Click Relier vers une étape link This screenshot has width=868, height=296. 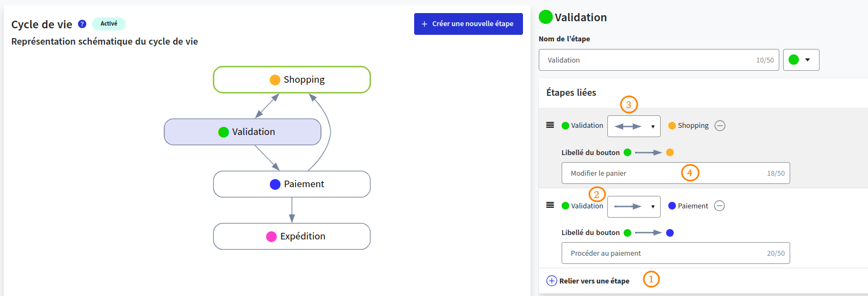[594, 281]
